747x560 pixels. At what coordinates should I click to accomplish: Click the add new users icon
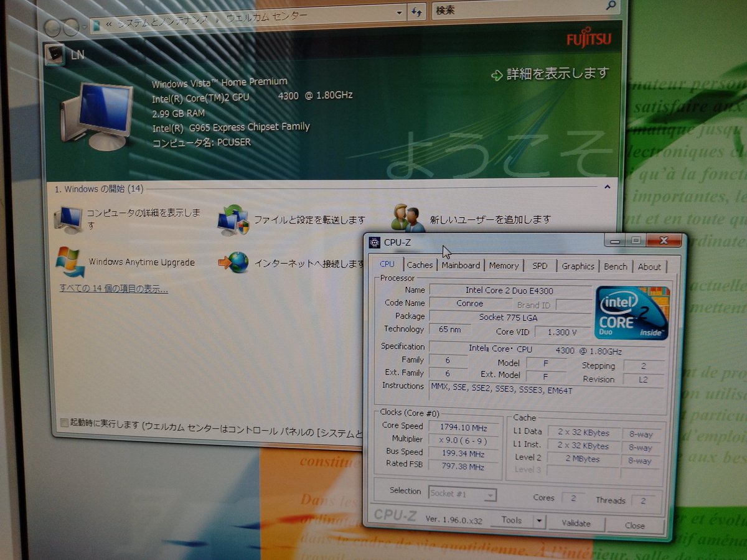[408, 218]
